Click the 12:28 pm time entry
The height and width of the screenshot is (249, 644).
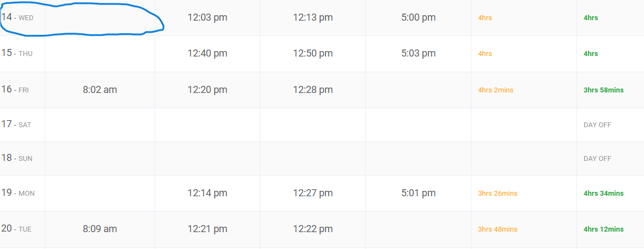coord(312,89)
